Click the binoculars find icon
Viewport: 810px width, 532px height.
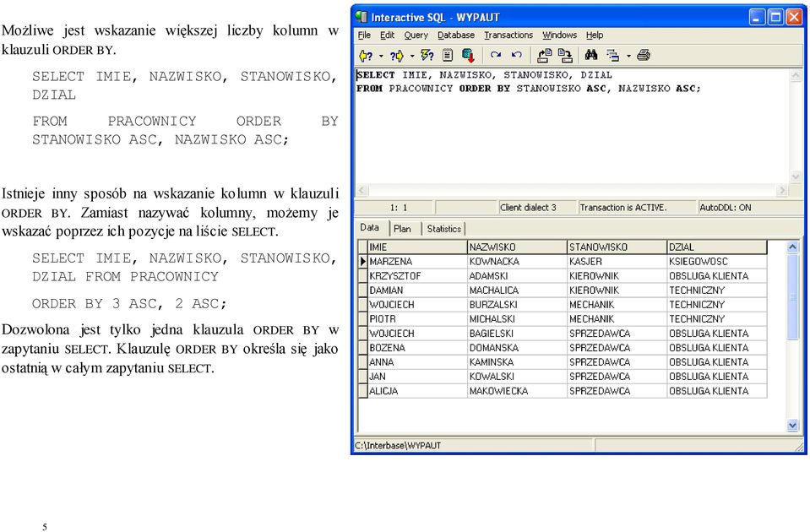click(x=591, y=55)
